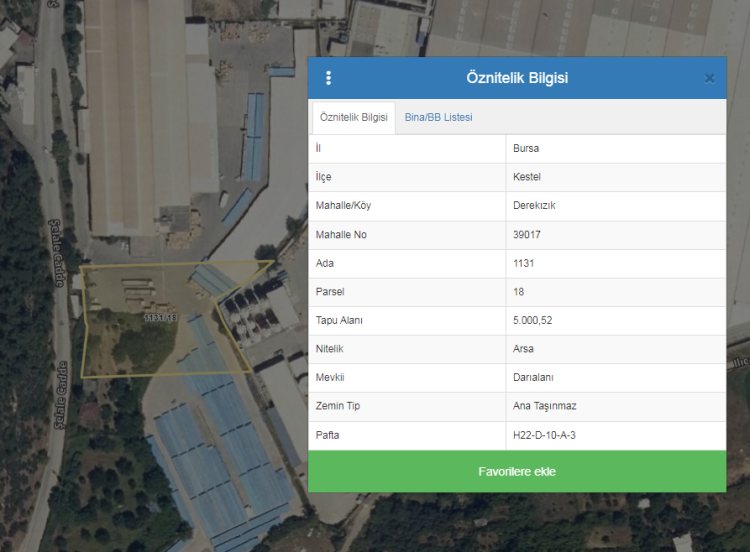The width and height of the screenshot is (750, 552).
Task: Select the Parsel value 18
Action: (518, 292)
